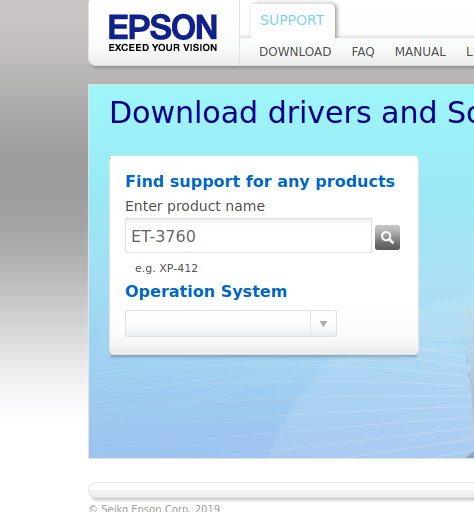Click the 'Find support for any products' heading
This screenshot has height=512, width=474.
[x=260, y=181]
